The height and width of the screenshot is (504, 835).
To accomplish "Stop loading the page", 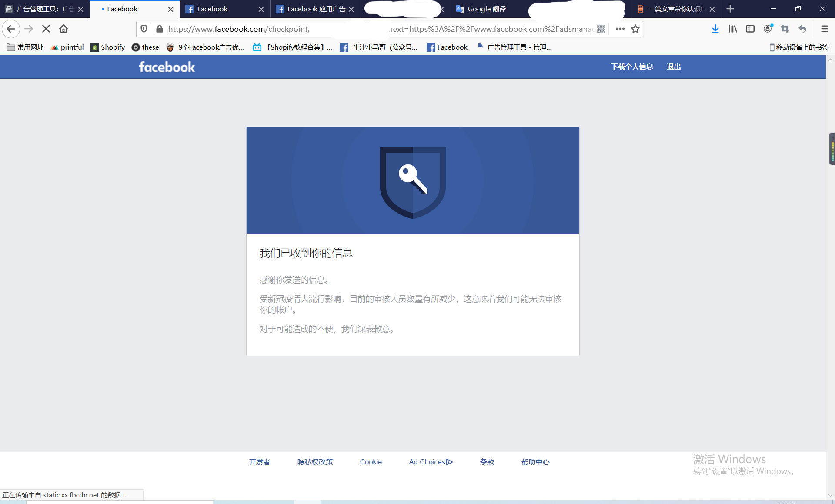I will coord(46,29).
